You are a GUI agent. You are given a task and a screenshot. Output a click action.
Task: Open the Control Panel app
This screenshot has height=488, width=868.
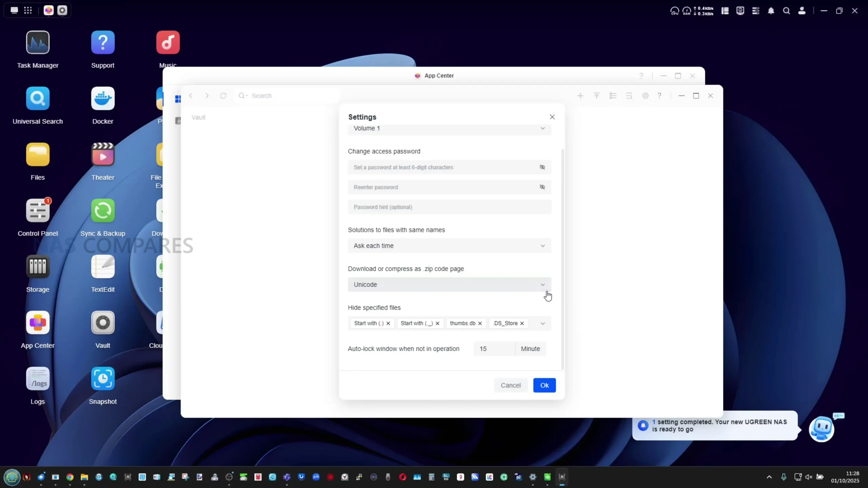(38, 210)
